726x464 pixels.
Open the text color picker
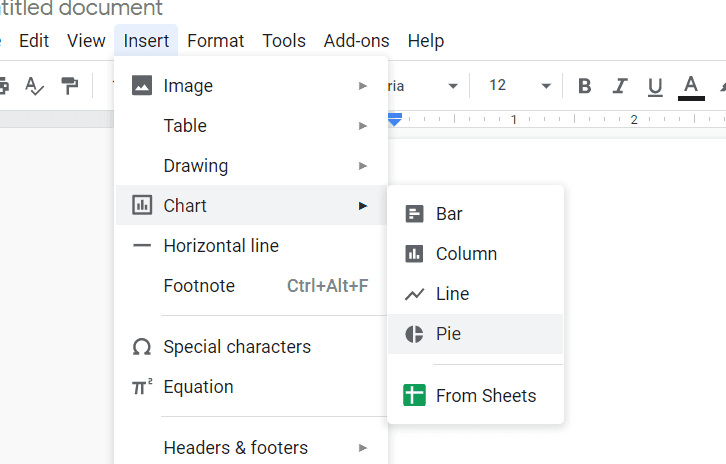pyautogui.click(x=691, y=86)
